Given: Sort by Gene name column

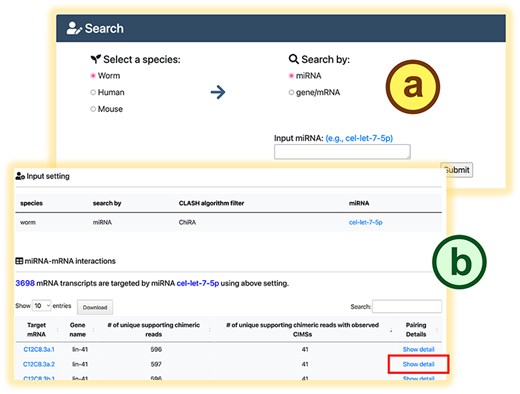Looking at the screenshot, I should 78,330.
